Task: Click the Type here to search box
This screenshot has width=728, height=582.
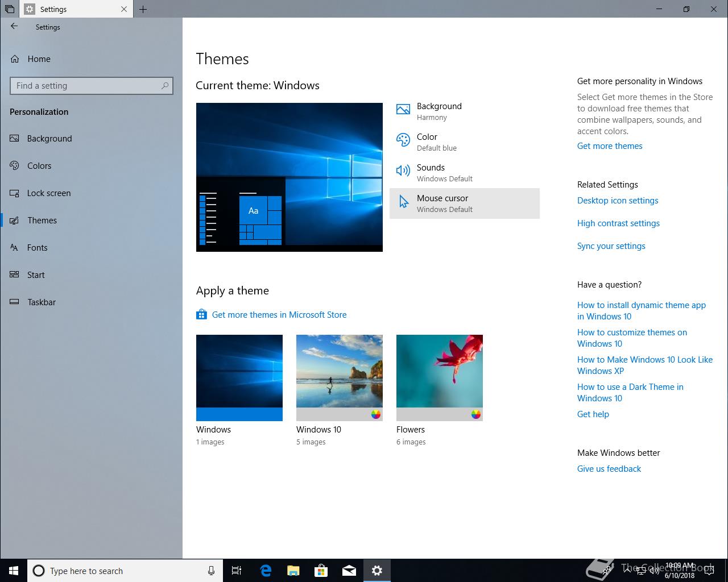Action: (x=124, y=571)
